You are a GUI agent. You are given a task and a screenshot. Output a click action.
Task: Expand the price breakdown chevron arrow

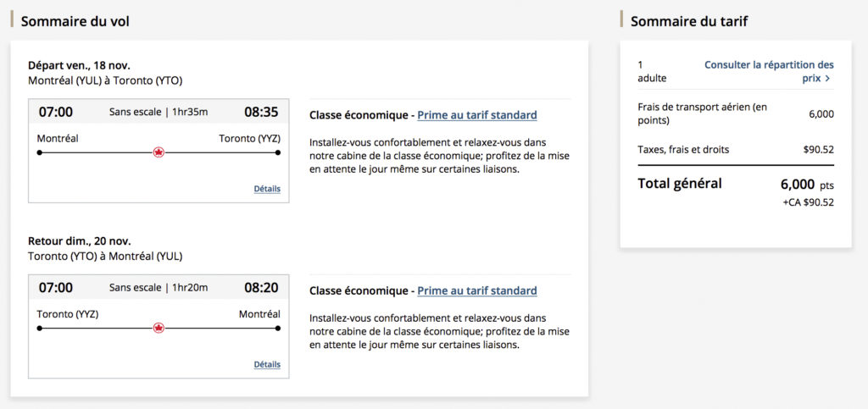(827, 79)
